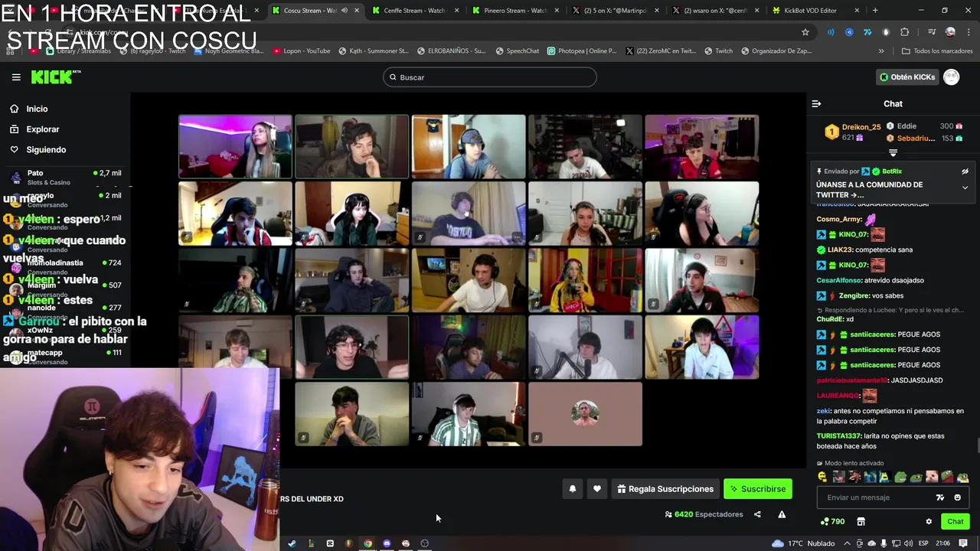The height and width of the screenshot is (551, 980).
Task: Open OBS Studio from the taskbar
Action: pos(424,543)
